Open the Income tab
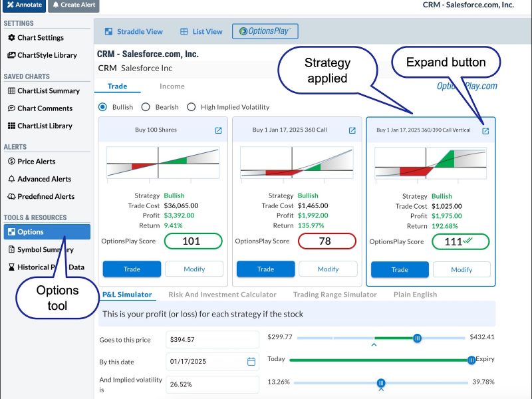Image resolution: width=532 pixels, height=399 pixels. click(x=172, y=86)
